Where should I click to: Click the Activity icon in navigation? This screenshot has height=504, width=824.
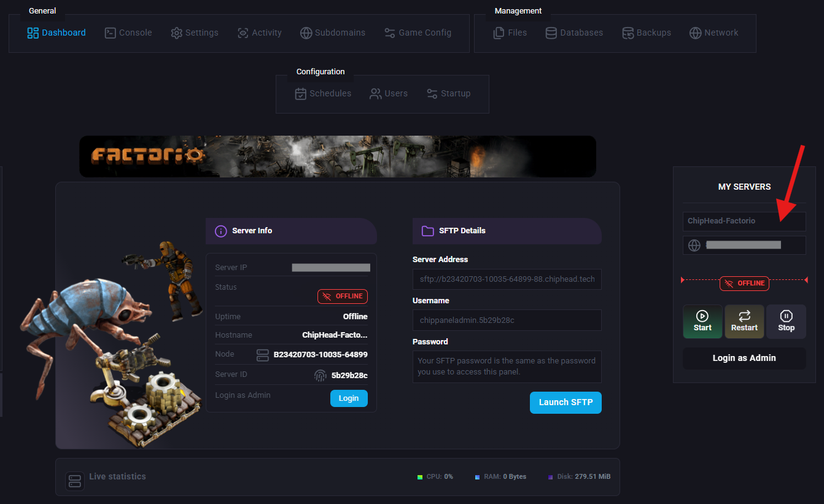[243, 33]
